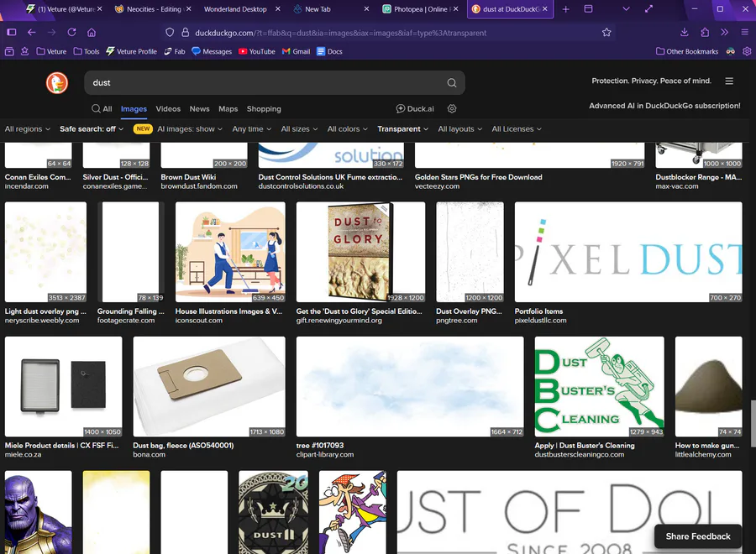The image size is (756, 554).
Task: Go to the browser home page
Action: tap(92, 32)
